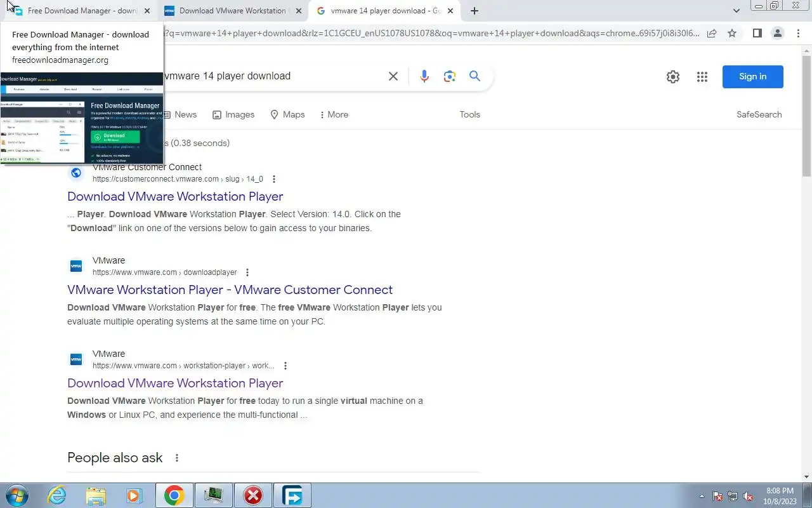Open the workstation-player Download VMware Workstation Player result
Viewport: 812px width, 508px height.
(175, 383)
